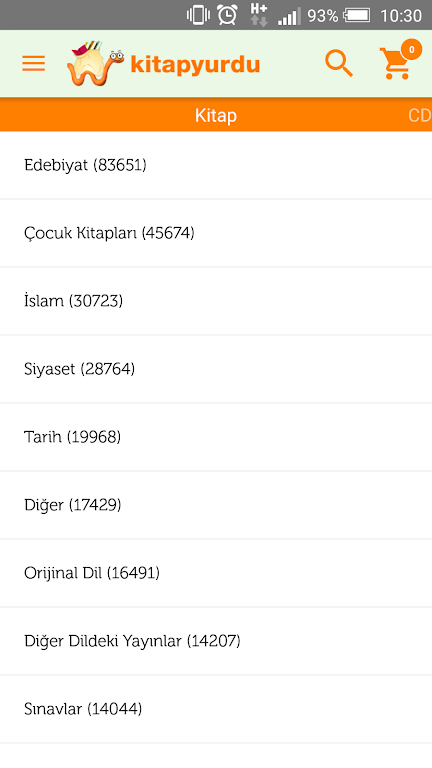Screen dimensions: 432x768
Task: Switch to the CD tab
Action: (x=420, y=115)
